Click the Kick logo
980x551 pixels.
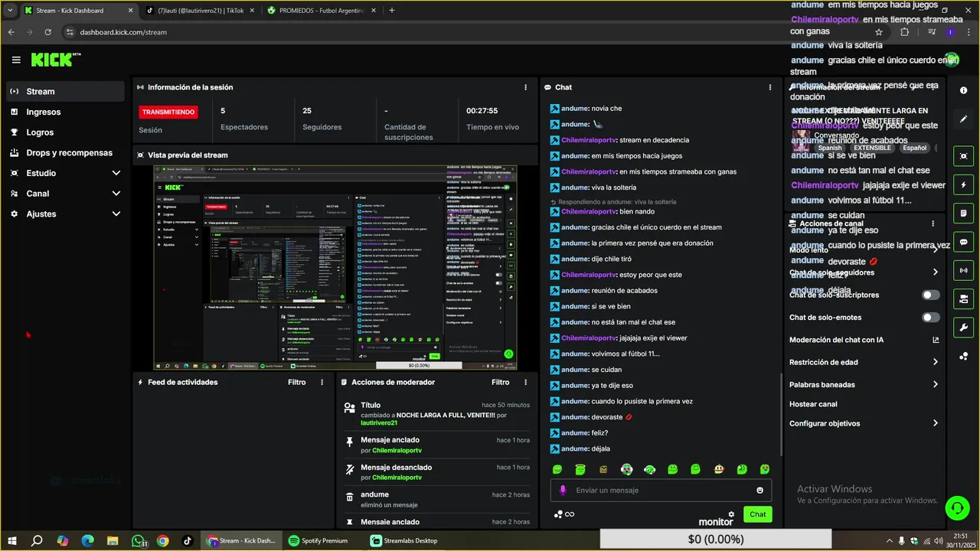56,59
